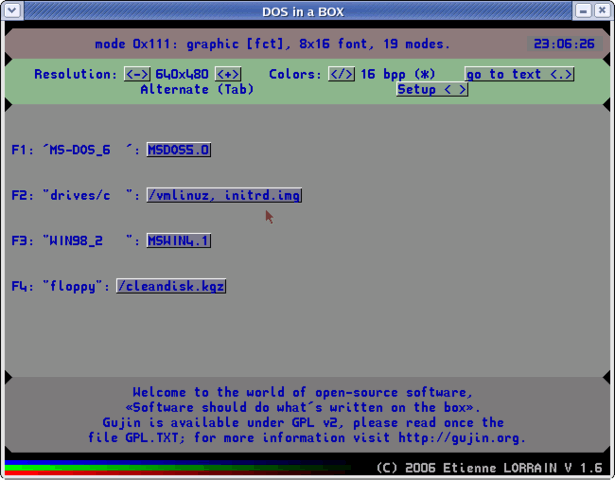615x480 pixels.
Task: Click the Resolution: label
Action: [x=76, y=74]
